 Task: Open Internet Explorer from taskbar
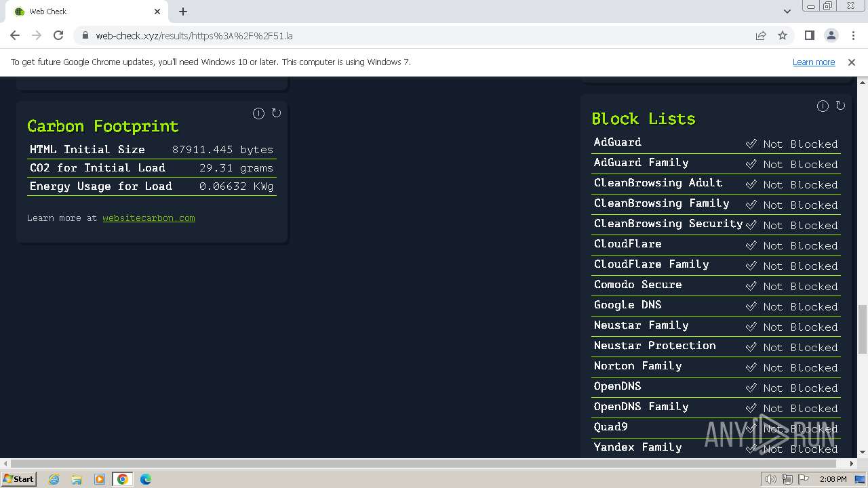point(54,479)
